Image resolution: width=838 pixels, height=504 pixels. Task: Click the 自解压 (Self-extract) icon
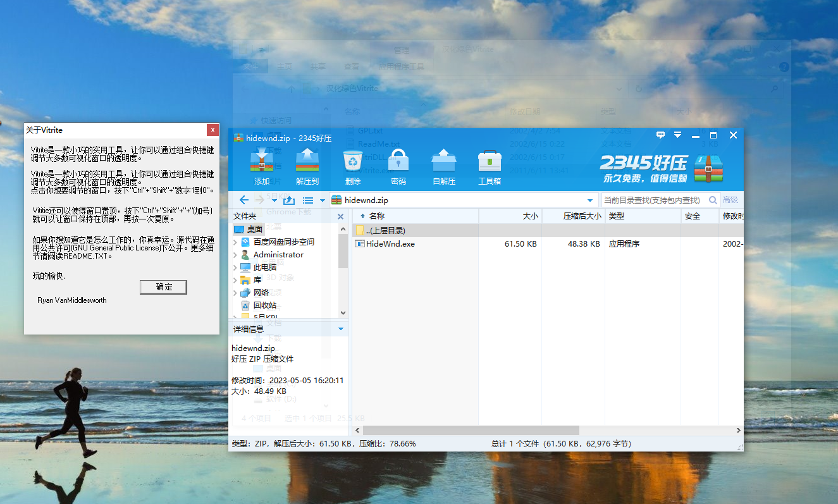pyautogui.click(x=444, y=166)
